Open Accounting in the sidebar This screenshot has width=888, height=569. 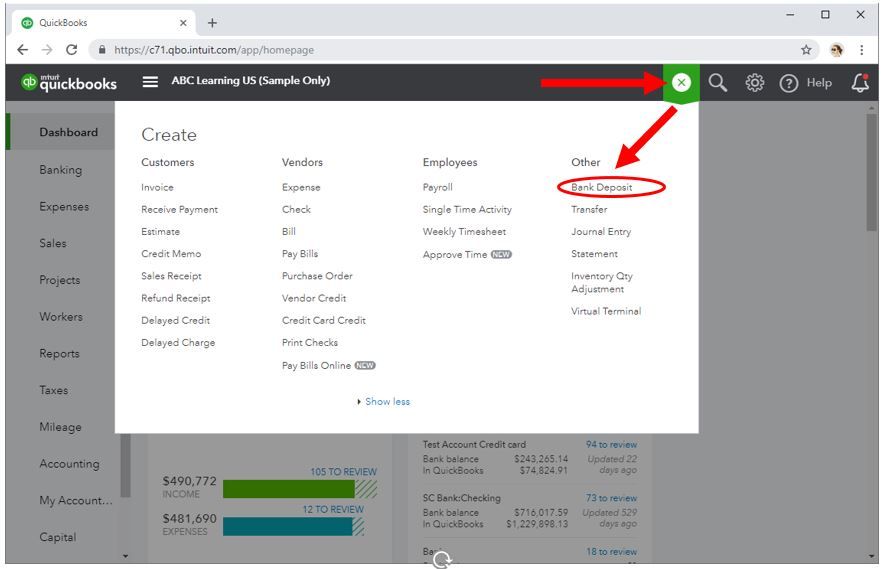(x=69, y=464)
